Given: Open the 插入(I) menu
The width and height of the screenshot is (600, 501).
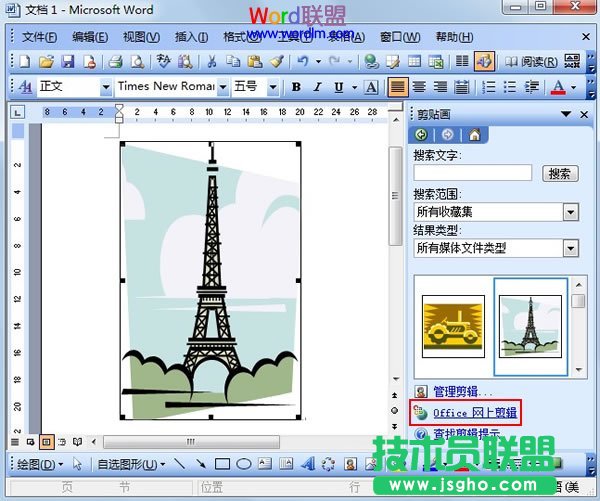Looking at the screenshot, I should [191, 37].
